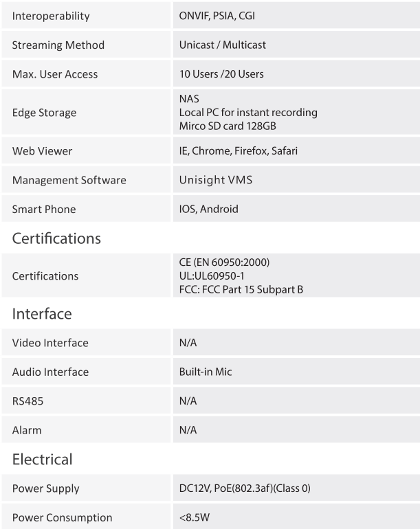Image resolution: width=420 pixels, height=529 pixels.
Task: Select the 10 Users /20 Users value
Action: coord(221,74)
